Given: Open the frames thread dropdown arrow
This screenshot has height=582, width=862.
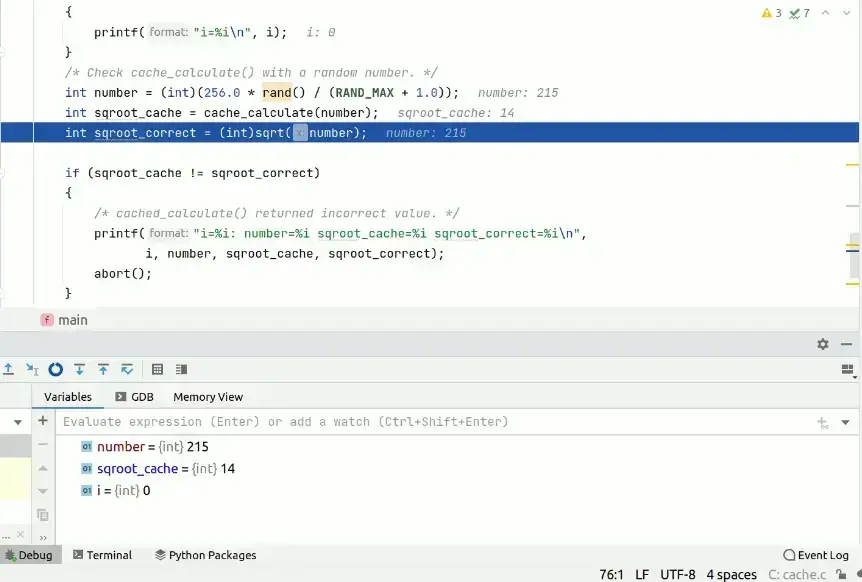Looking at the screenshot, I should [18, 422].
